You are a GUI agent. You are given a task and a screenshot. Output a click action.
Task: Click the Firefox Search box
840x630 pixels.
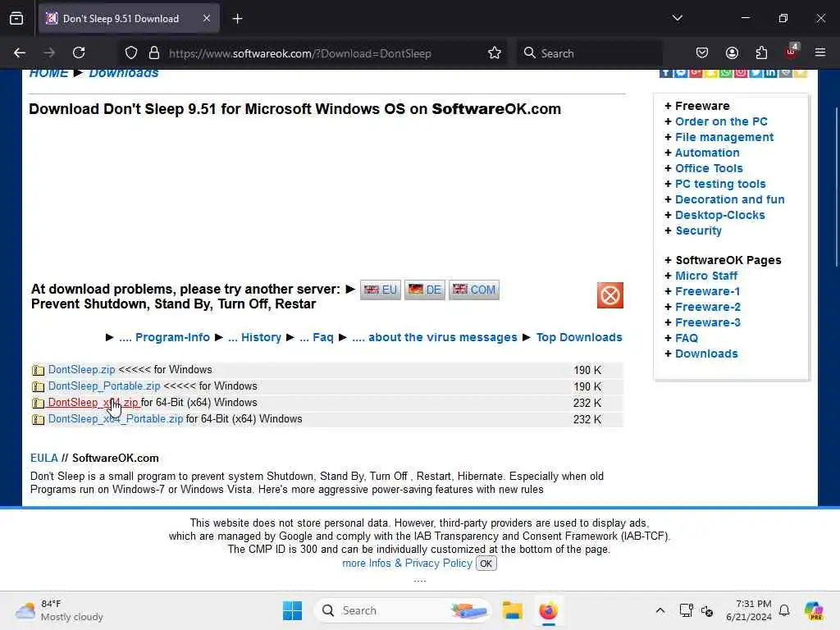(589, 53)
